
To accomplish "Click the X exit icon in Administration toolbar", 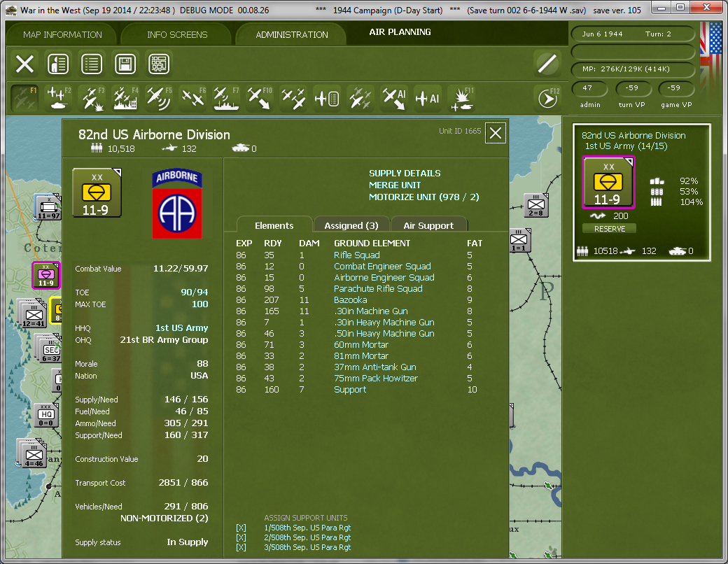I will click(x=24, y=64).
